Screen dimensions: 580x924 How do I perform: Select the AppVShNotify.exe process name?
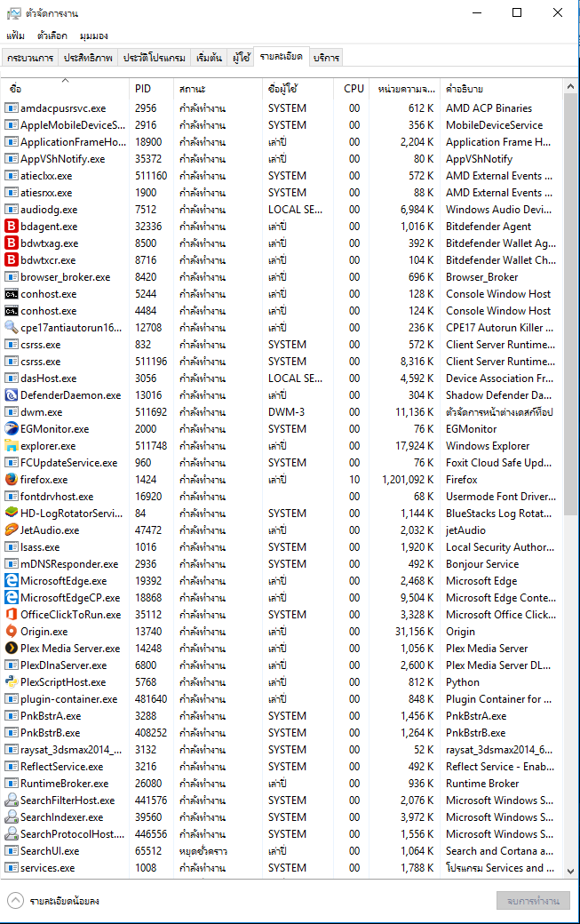[62, 159]
